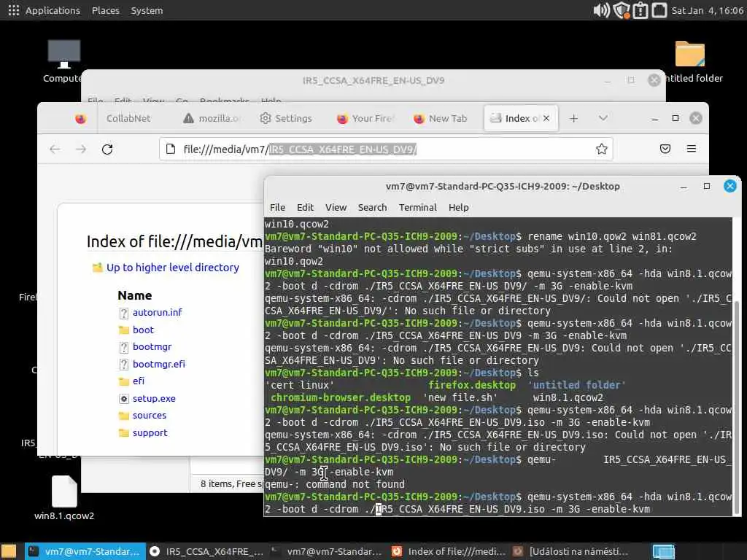Viewport: 747px width, 560px height.
Task: Open the Places menu in top panel
Action: click(x=105, y=10)
